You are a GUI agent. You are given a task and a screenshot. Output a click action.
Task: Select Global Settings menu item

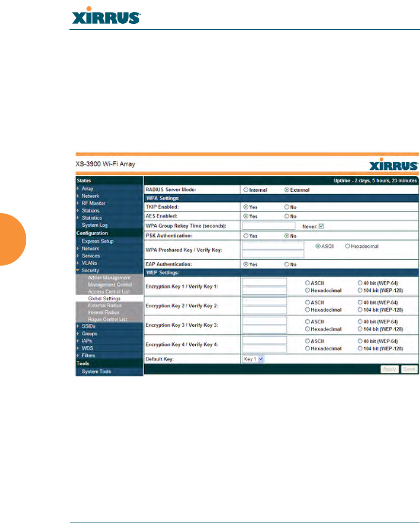tap(104, 299)
